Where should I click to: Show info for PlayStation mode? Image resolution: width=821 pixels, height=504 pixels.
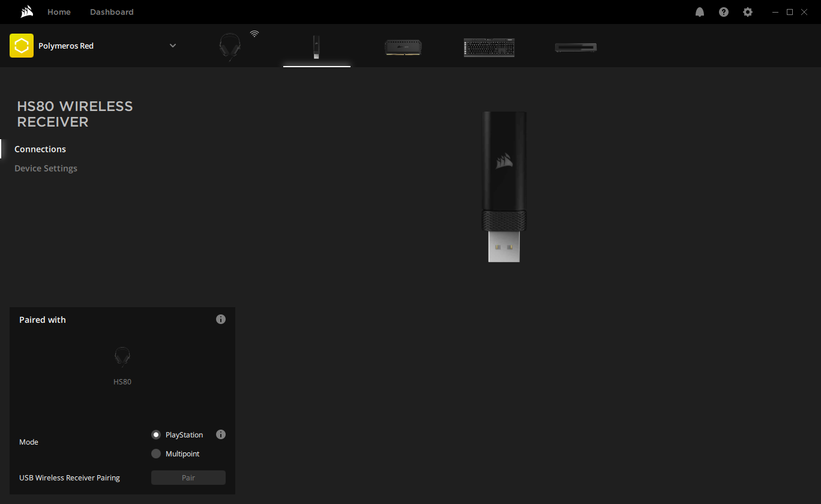(x=221, y=434)
